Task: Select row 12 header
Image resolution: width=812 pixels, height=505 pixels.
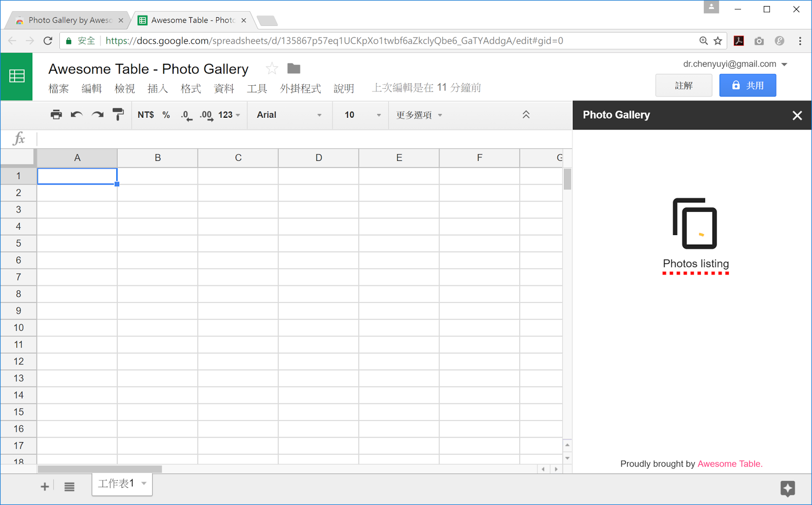Action: pos(18,361)
